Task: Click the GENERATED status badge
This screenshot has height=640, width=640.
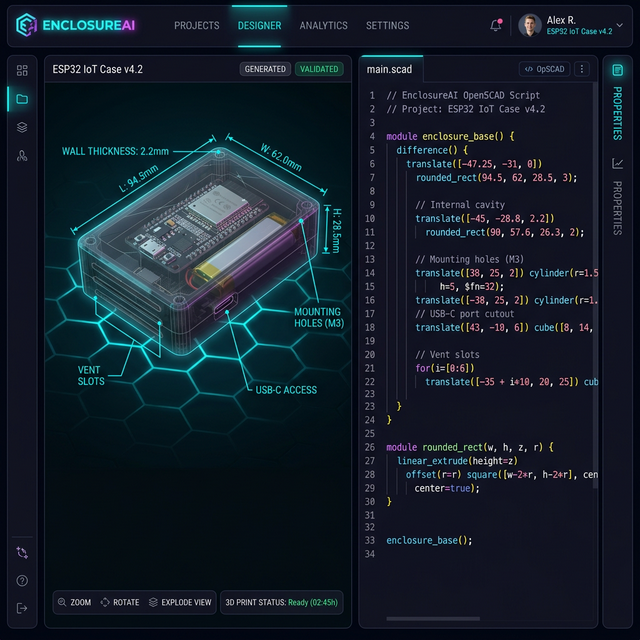Action: click(265, 69)
